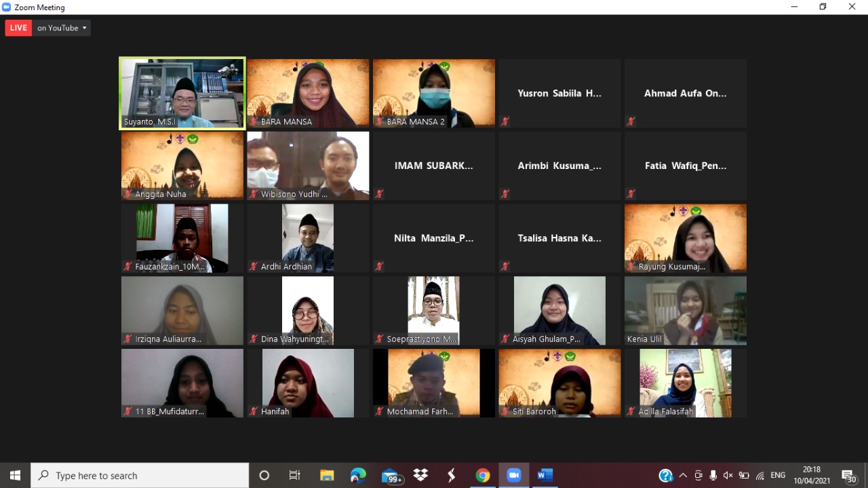Open Google Chrome from the taskbar
868x488 pixels.
483,476
